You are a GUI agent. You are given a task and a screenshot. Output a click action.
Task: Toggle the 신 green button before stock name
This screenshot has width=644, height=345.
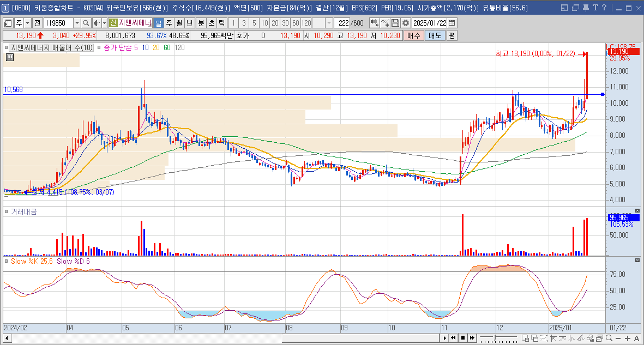click(114, 23)
